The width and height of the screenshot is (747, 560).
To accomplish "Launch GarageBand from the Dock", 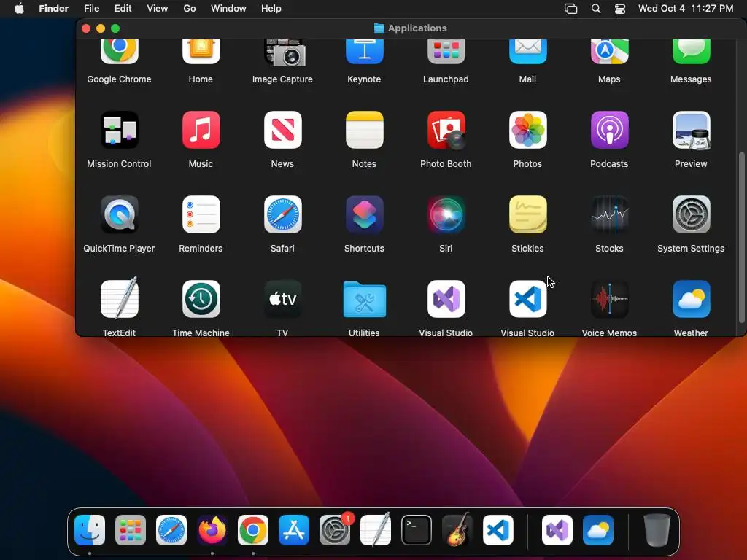I will [x=457, y=529].
